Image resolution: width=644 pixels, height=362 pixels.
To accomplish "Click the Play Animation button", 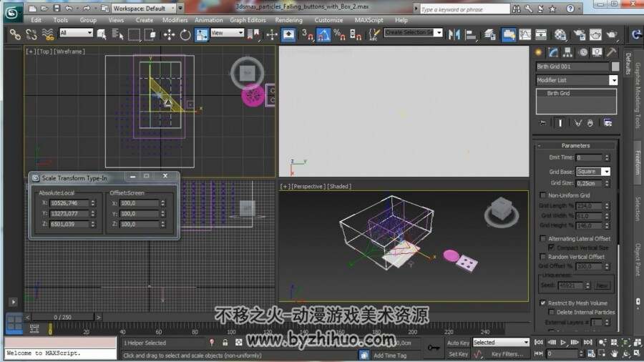I will (x=563, y=342).
